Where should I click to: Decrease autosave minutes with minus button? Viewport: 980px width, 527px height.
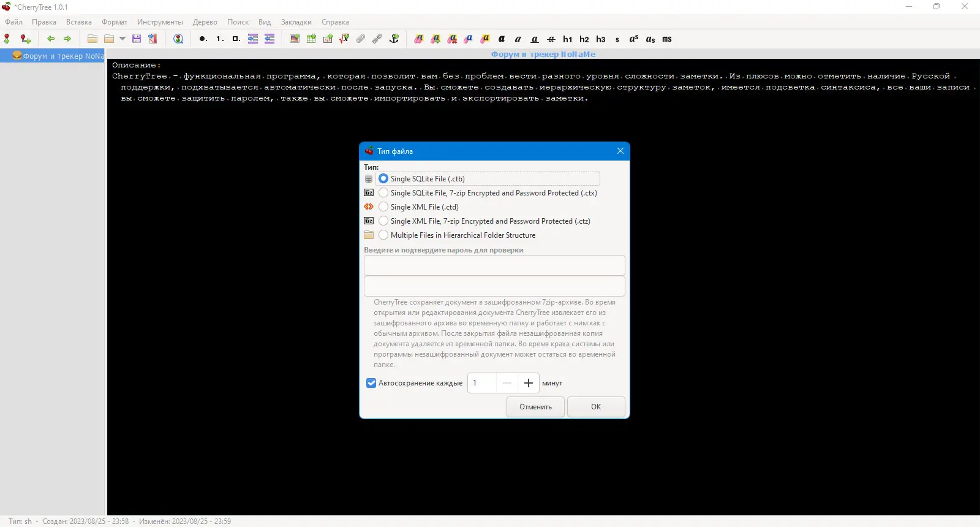507,383
